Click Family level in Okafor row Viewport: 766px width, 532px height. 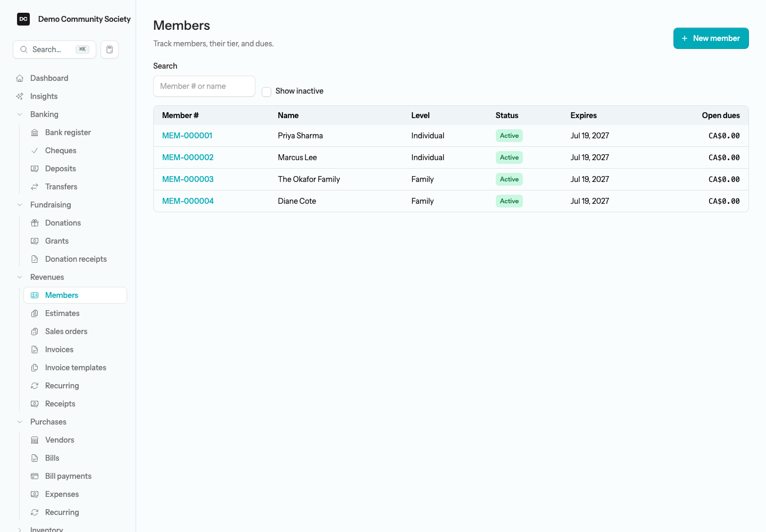click(x=422, y=179)
